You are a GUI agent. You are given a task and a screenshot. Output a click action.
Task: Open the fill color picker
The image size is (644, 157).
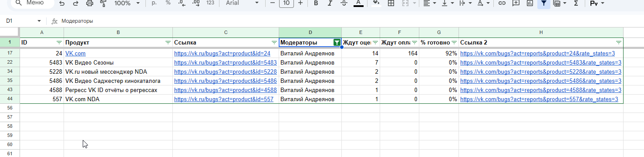(x=376, y=3)
